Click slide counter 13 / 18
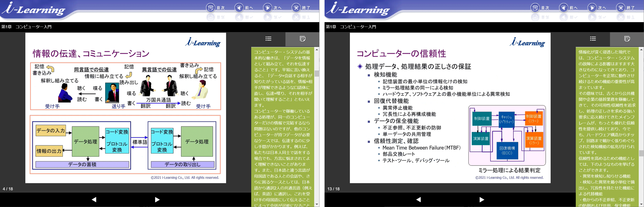Viewport: 644px width, 207px height. point(333,189)
